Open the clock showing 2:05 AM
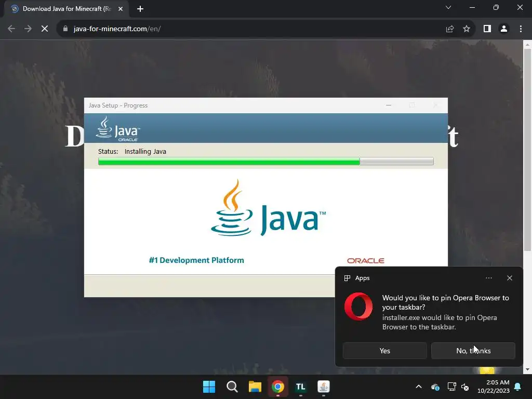The image size is (532, 399). (x=494, y=387)
